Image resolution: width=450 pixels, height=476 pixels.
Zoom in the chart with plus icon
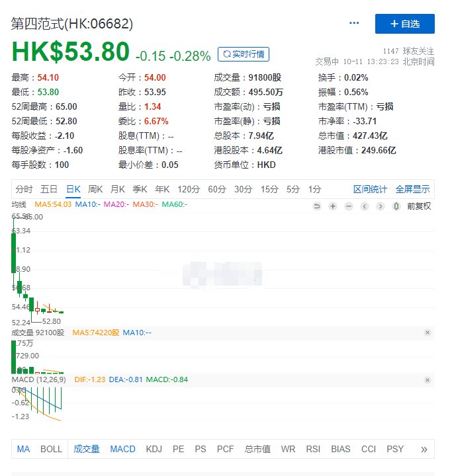point(333,206)
